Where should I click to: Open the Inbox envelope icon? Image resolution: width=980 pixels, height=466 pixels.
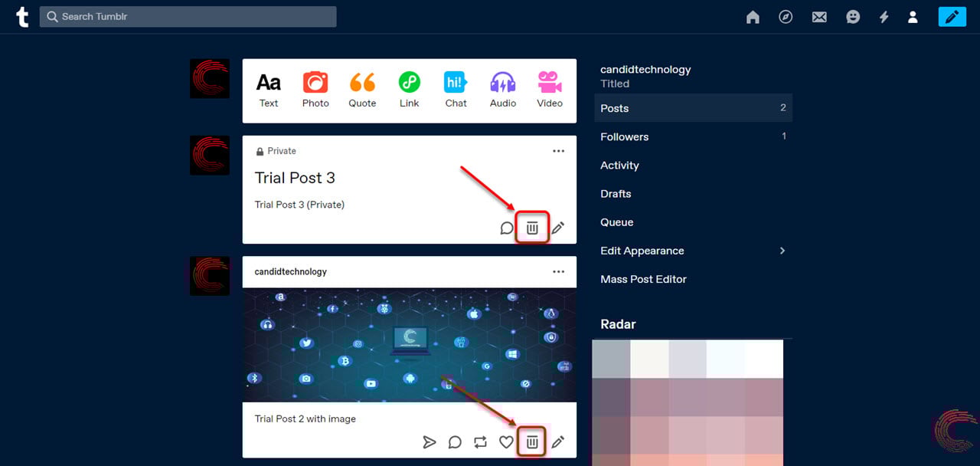click(819, 17)
